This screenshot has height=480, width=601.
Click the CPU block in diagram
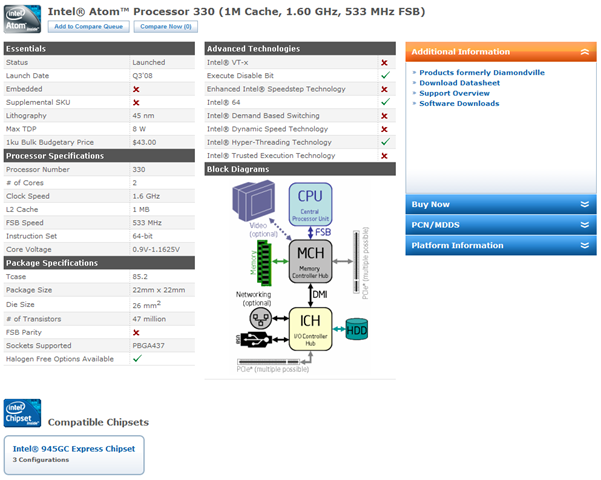pos(310,204)
